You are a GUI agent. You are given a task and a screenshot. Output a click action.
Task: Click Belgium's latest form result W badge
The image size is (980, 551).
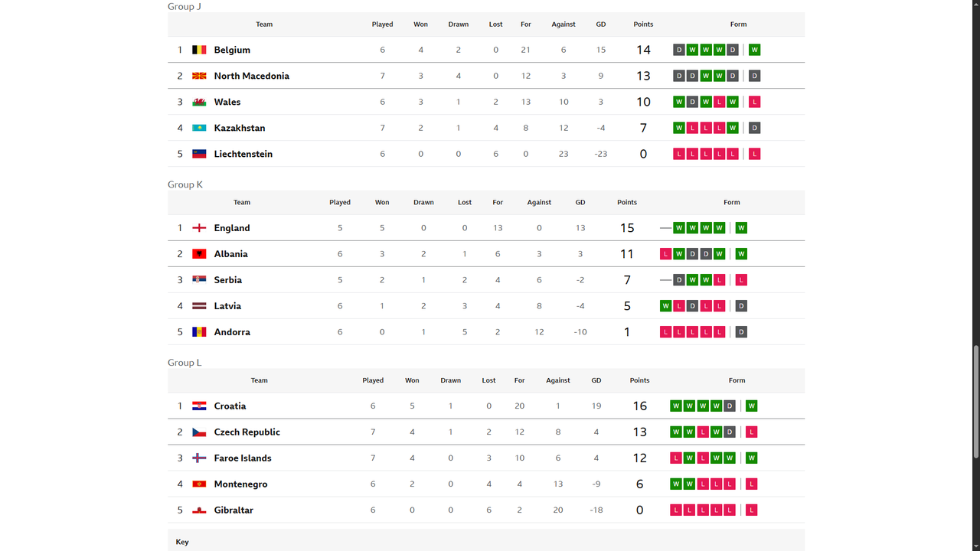click(x=755, y=50)
